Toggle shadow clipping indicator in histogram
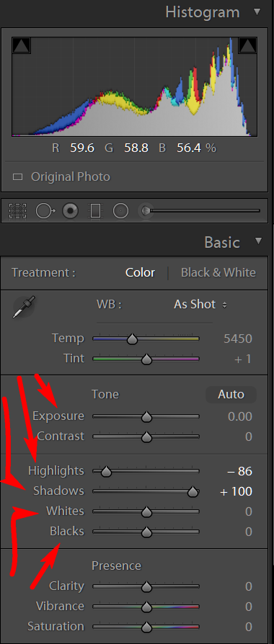 (x=21, y=45)
